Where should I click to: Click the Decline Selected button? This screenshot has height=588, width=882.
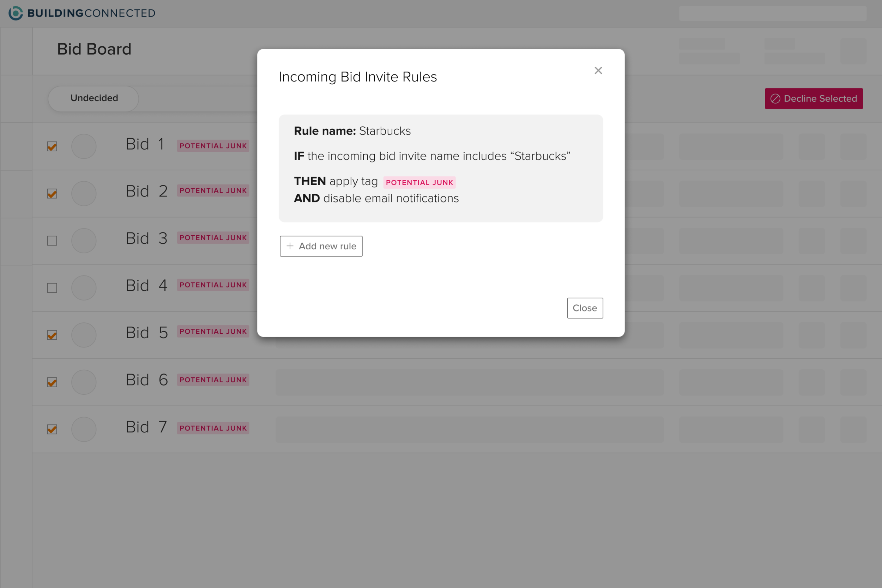(x=814, y=99)
